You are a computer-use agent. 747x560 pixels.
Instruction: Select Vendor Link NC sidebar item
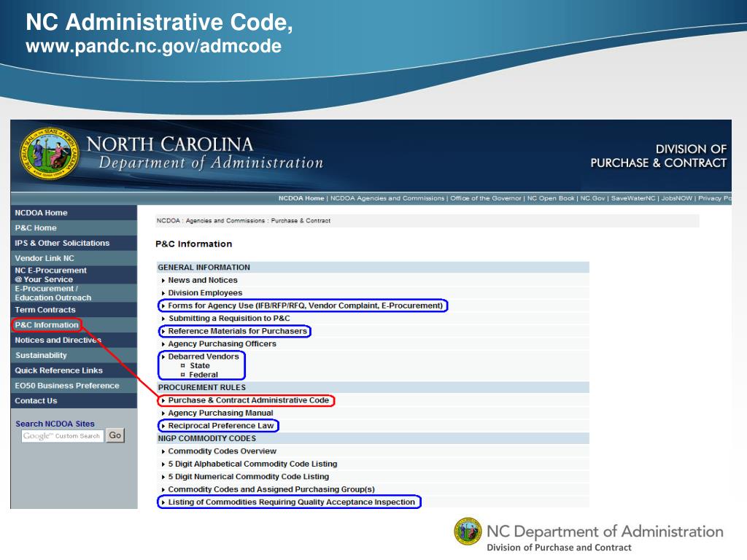[x=44, y=258]
